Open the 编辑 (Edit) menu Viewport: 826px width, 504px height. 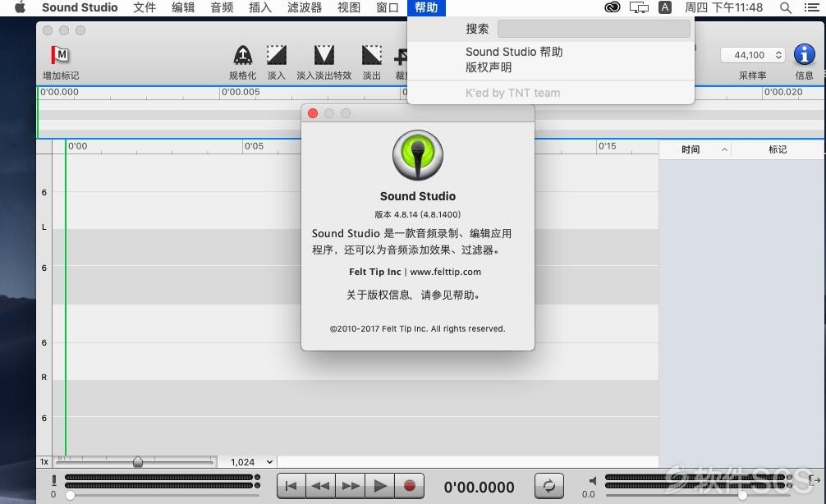click(x=183, y=7)
